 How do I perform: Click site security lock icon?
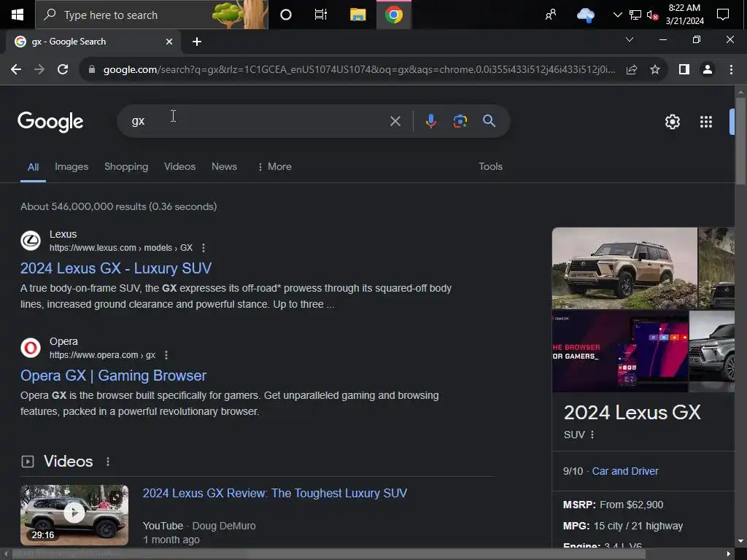91,69
